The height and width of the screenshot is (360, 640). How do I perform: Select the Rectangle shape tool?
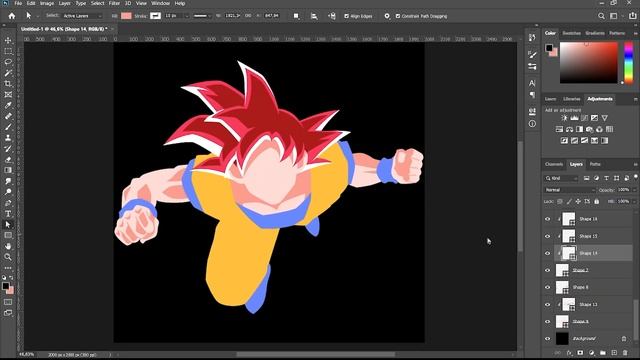8,235
